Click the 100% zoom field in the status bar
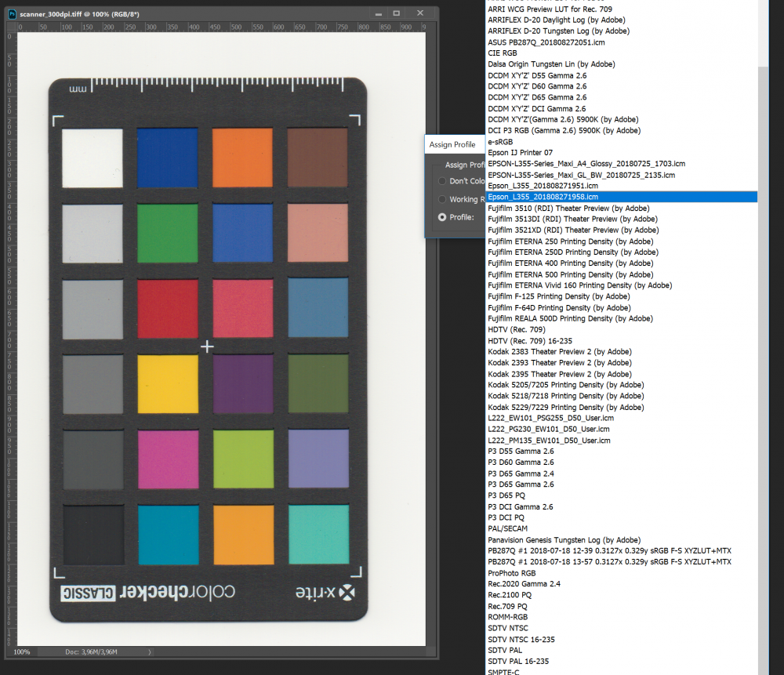Viewport: 784px width, 675px height. coord(21,651)
